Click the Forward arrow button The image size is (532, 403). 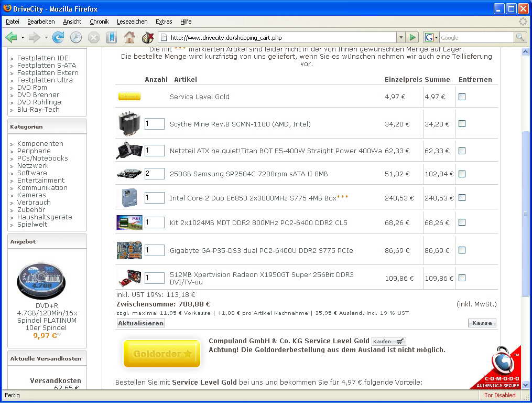coord(34,37)
